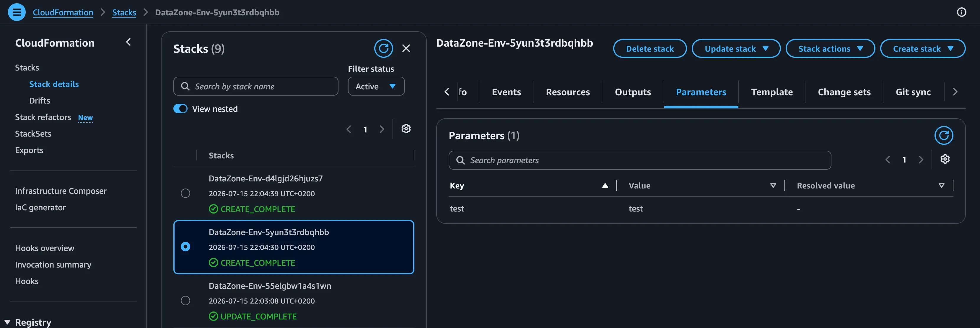Image resolution: width=980 pixels, height=328 pixels.
Task: Select DataZone-Env-5yun3t3rdbqhbb radio button
Action: [x=185, y=247]
